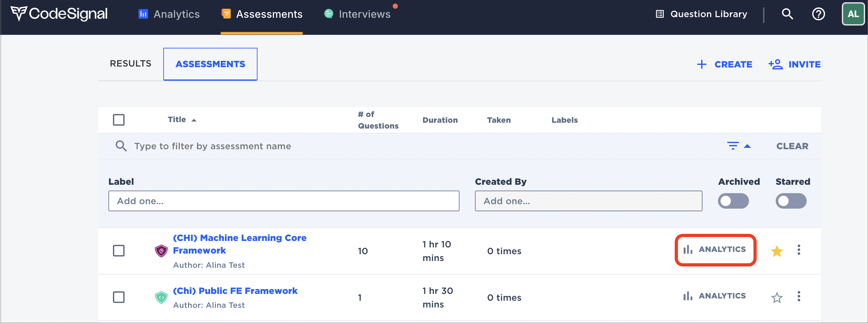Click the Taken column header

tap(499, 120)
